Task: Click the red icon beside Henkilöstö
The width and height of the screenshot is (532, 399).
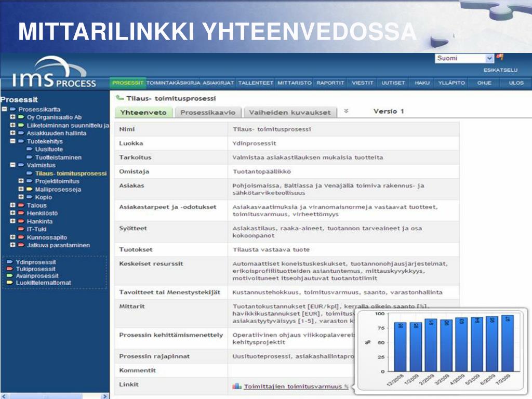Action: coord(21,213)
